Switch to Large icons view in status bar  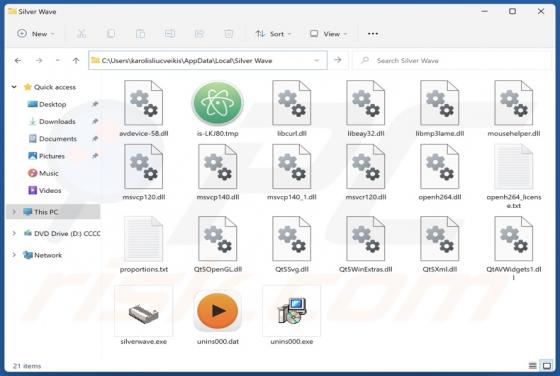coord(547,366)
